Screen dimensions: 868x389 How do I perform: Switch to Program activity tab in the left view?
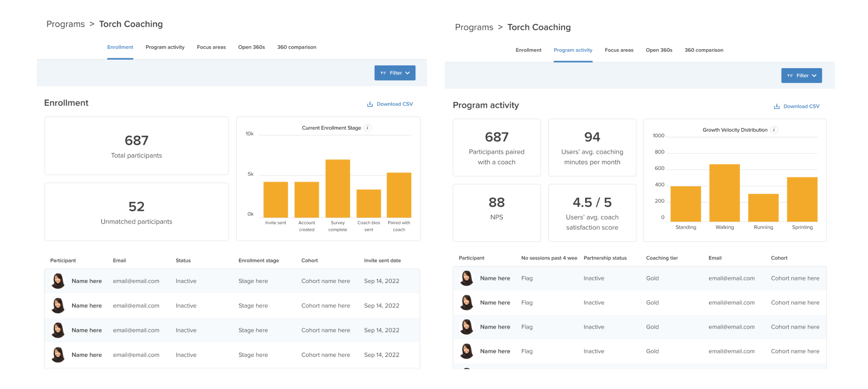point(165,47)
